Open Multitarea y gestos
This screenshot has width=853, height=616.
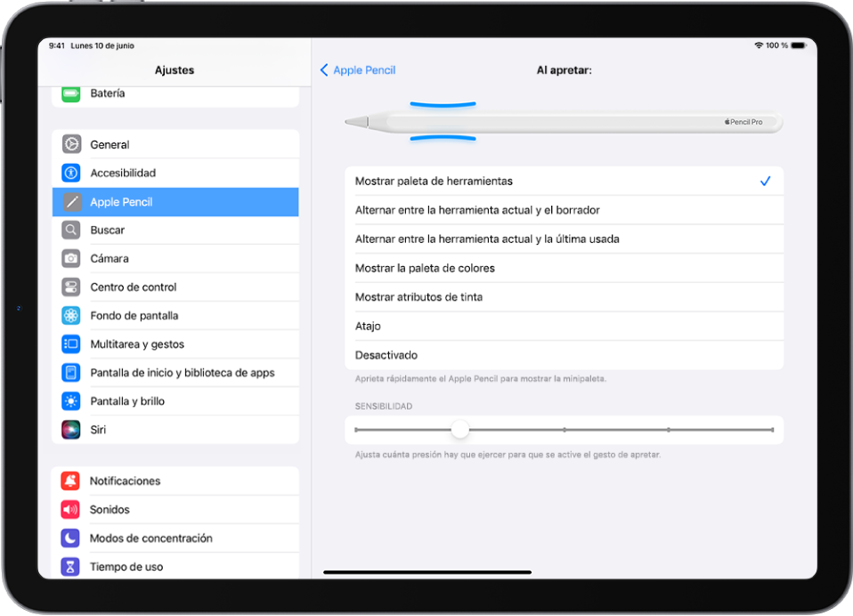click(175, 344)
